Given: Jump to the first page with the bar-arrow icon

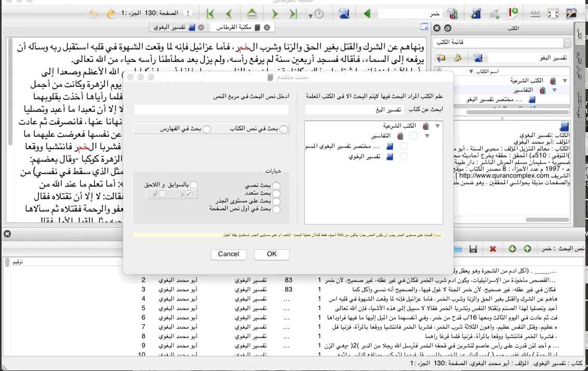Looking at the screenshot, I should tap(210, 14).
